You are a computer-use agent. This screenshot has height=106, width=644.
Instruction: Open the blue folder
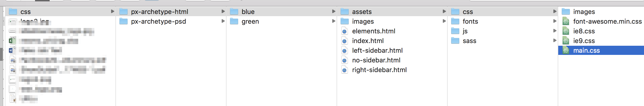(x=282, y=12)
